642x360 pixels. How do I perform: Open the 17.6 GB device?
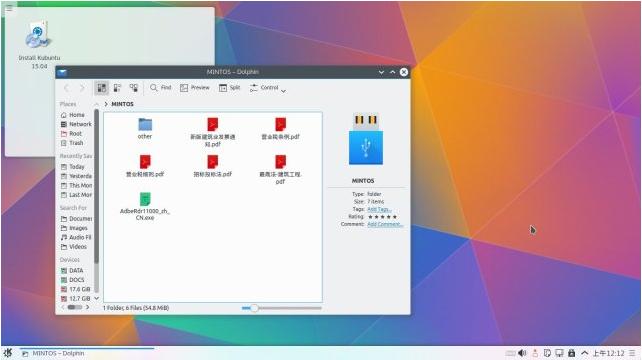coord(76,290)
